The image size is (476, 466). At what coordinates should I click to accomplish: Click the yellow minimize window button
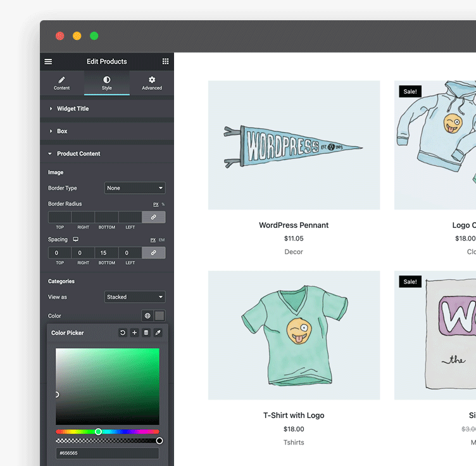(77, 36)
